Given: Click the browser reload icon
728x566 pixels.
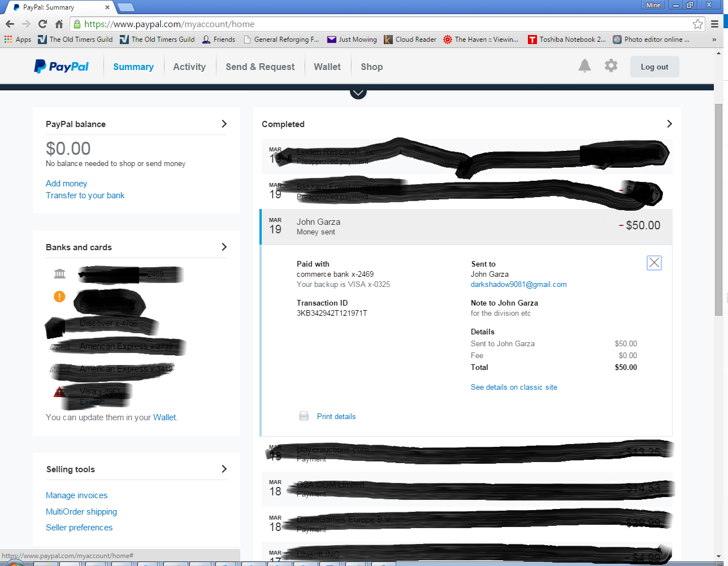Looking at the screenshot, I should point(42,24).
